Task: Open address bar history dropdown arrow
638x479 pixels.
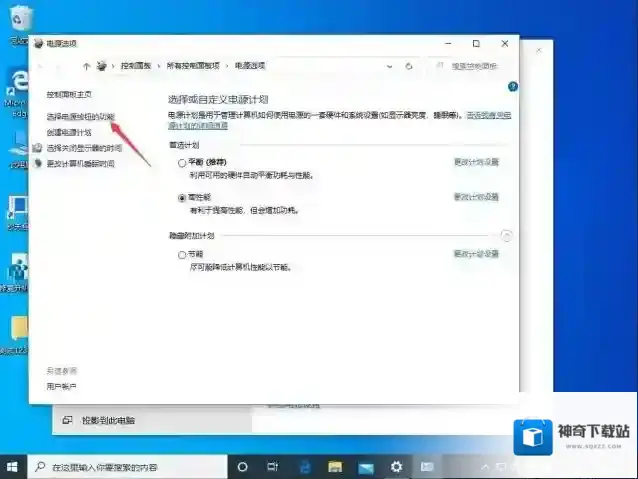Action: click(x=390, y=66)
